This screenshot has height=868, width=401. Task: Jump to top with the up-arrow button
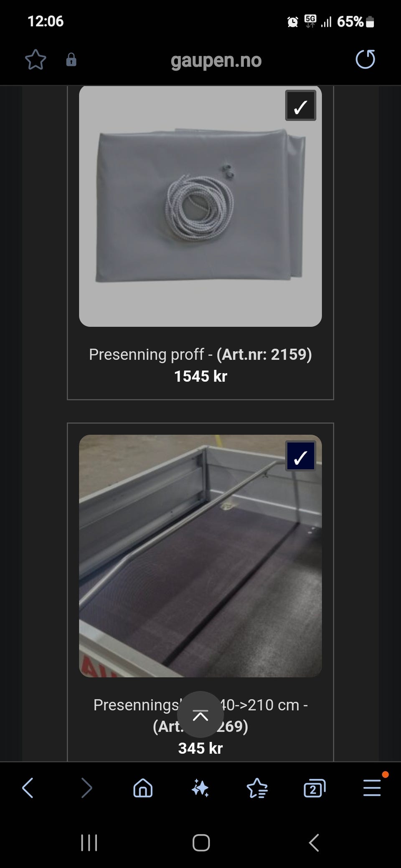[x=200, y=714]
